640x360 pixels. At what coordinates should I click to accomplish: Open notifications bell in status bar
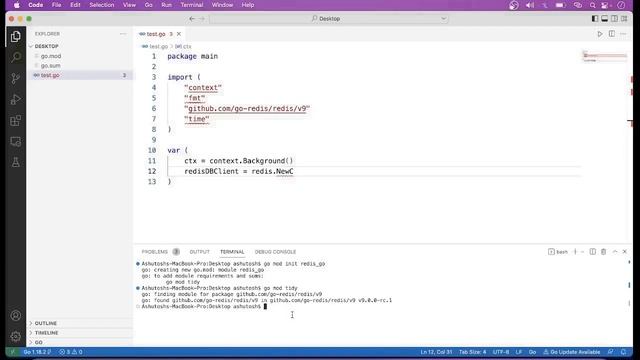pos(623,352)
